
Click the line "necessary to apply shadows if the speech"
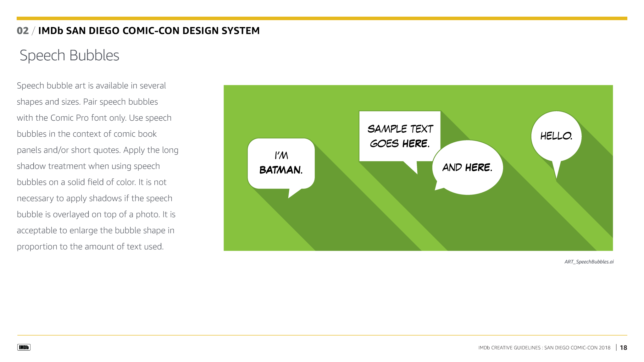[95, 198]
